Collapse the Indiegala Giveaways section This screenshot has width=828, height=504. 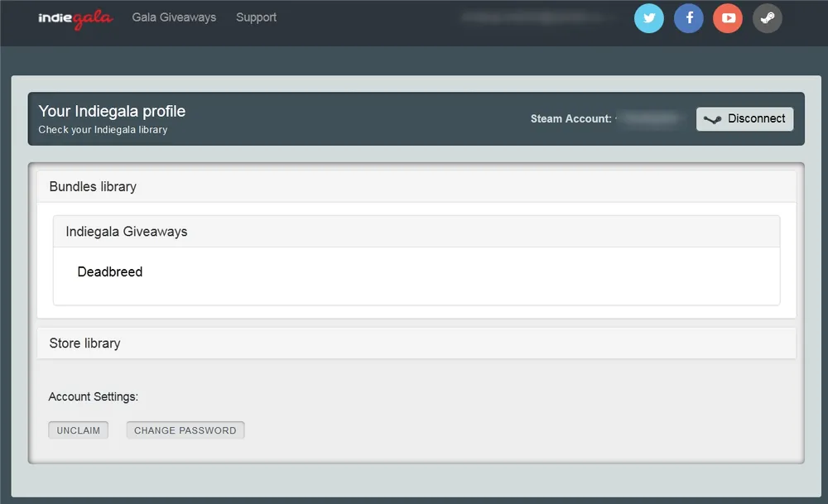pyautogui.click(x=416, y=231)
